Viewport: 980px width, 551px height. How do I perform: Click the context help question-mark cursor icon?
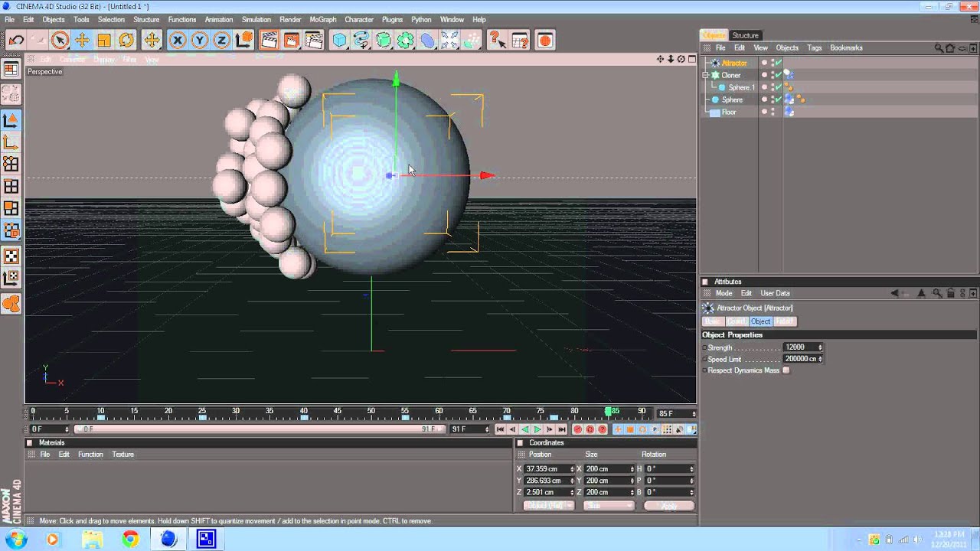point(497,40)
